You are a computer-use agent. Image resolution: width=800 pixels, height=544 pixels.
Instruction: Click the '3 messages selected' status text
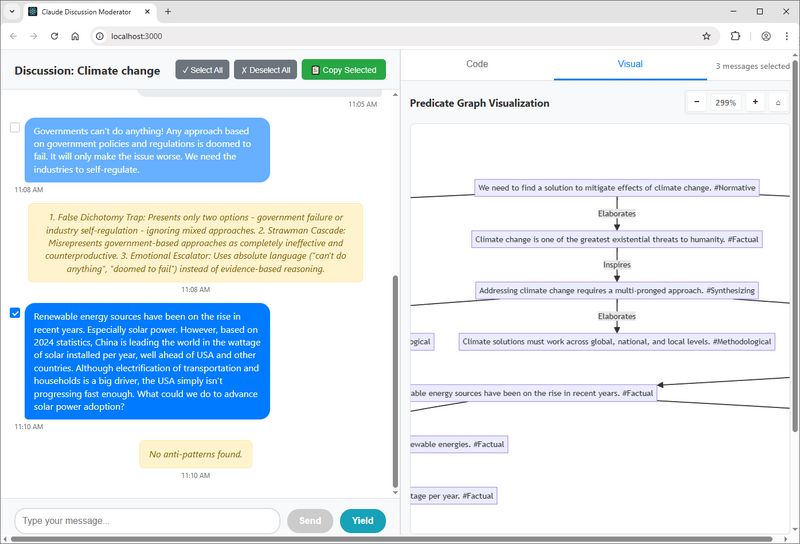[x=753, y=66]
